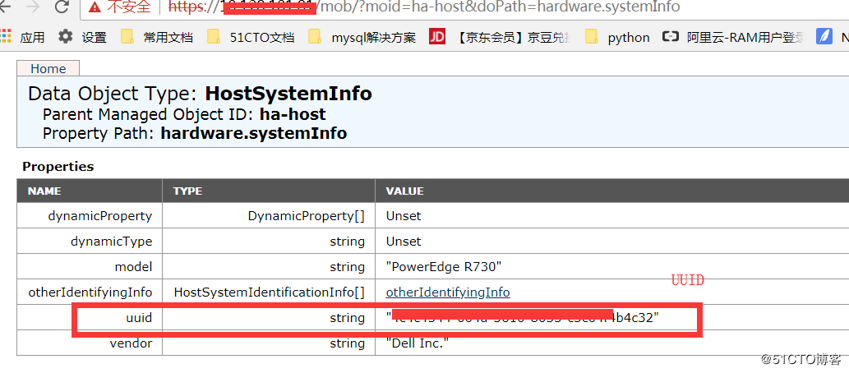Open the JD bookmark icon

(437, 37)
